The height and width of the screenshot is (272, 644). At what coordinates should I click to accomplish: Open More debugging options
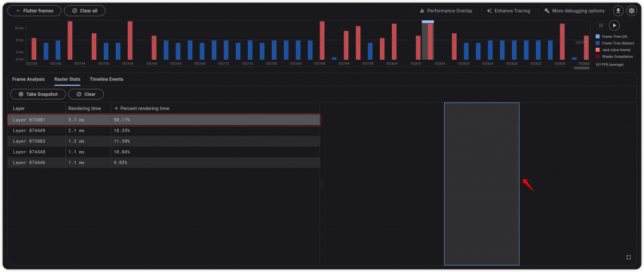tap(574, 11)
